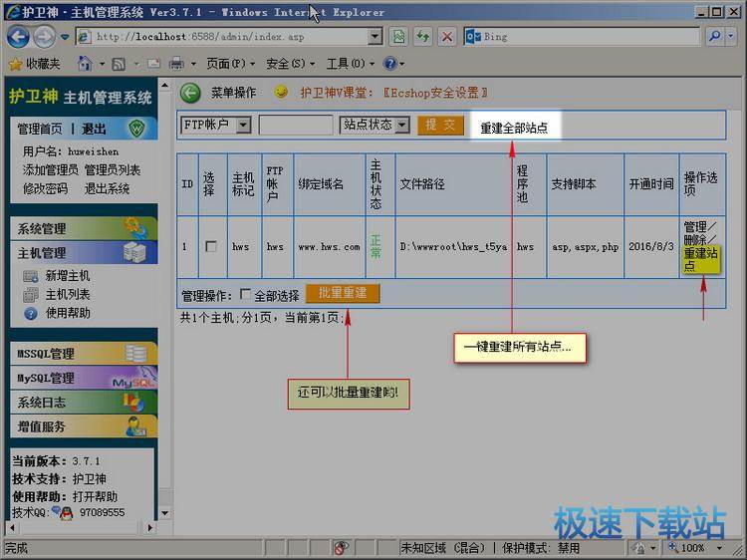Click the 批量重建 button

click(343, 293)
